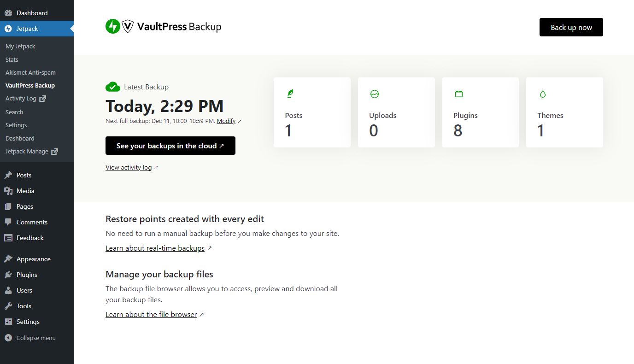
Task: Click the Dashboard icon at sidebar top
Action: [8, 12]
